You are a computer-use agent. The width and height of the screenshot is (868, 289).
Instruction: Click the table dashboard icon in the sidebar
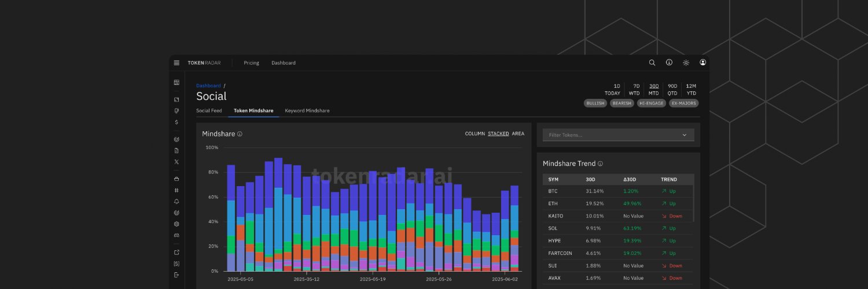(x=176, y=83)
